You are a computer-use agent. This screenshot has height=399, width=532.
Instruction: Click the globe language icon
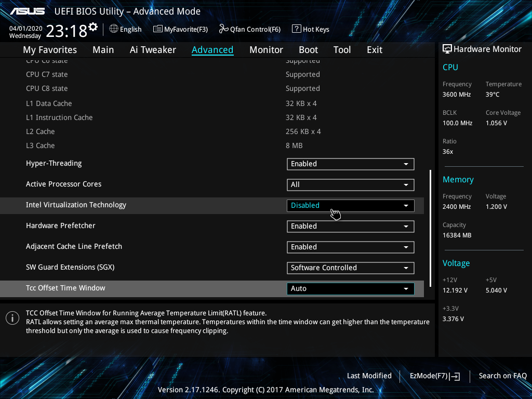pos(114,29)
